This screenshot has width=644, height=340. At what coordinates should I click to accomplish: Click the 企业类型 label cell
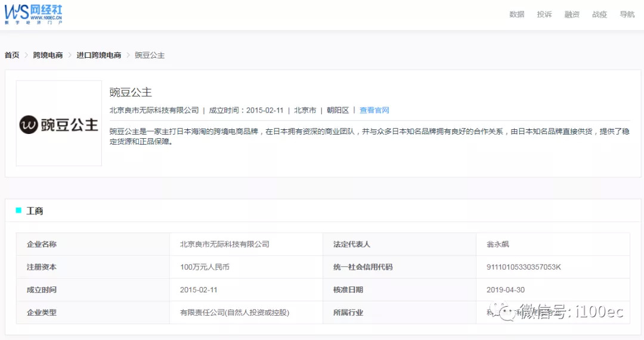click(93, 313)
